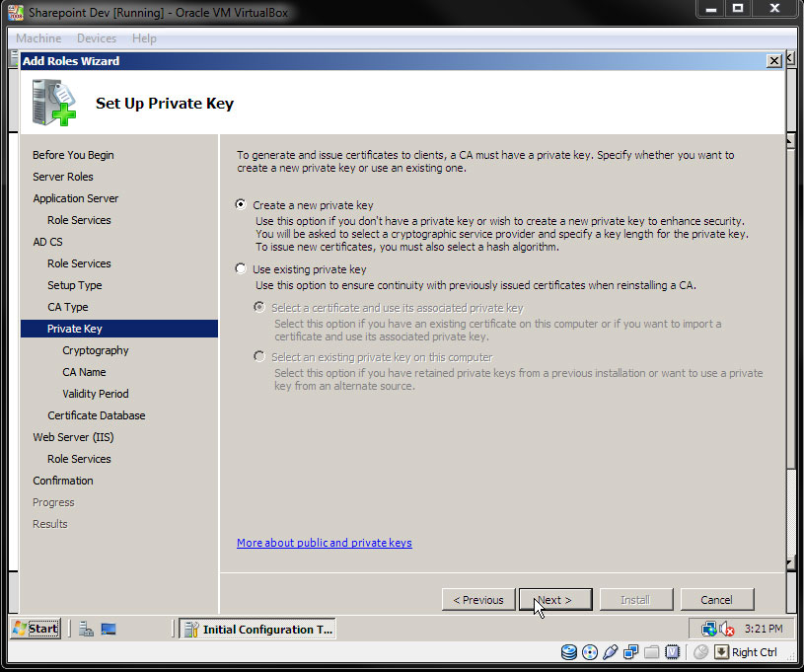Close the Add Roles Wizard dialog
Image resolution: width=804 pixels, height=672 pixels.
[x=773, y=61]
